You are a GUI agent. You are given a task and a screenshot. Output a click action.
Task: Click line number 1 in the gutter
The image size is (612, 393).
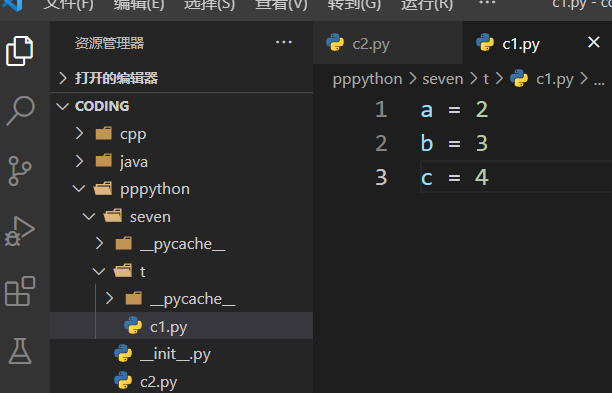pyautogui.click(x=381, y=109)
